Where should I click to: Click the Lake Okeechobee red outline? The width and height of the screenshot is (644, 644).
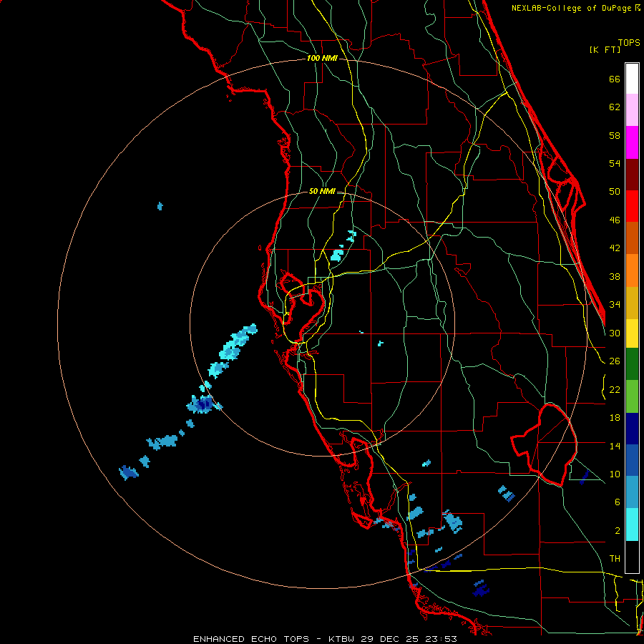tap(545, 445)
